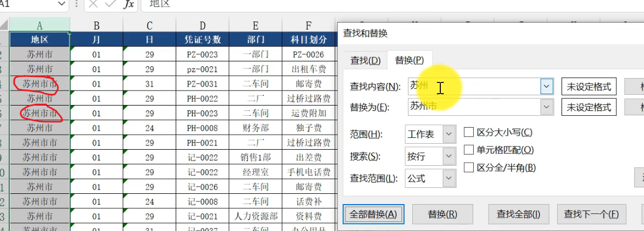The height and width of the screenshot is (231, 644).
Task: Expand the Name Box dropdown arrow
Action: [x=62, y=4]
